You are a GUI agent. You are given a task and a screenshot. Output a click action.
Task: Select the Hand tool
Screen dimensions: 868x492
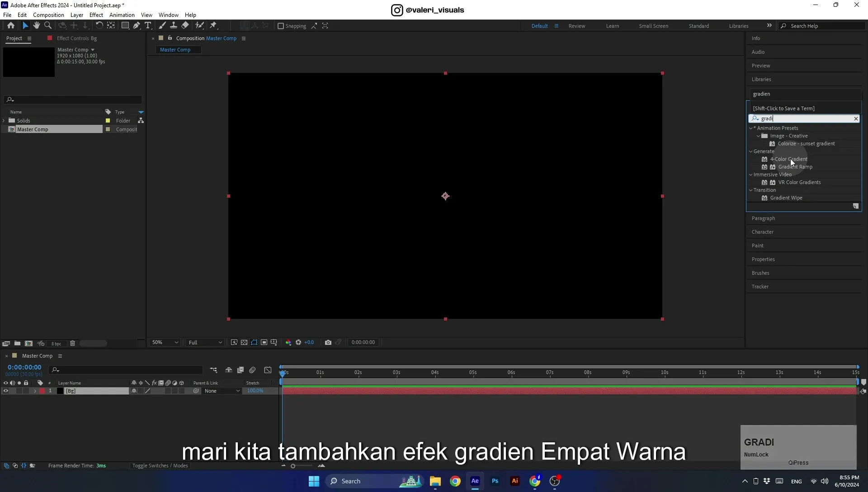click(36, 26)
